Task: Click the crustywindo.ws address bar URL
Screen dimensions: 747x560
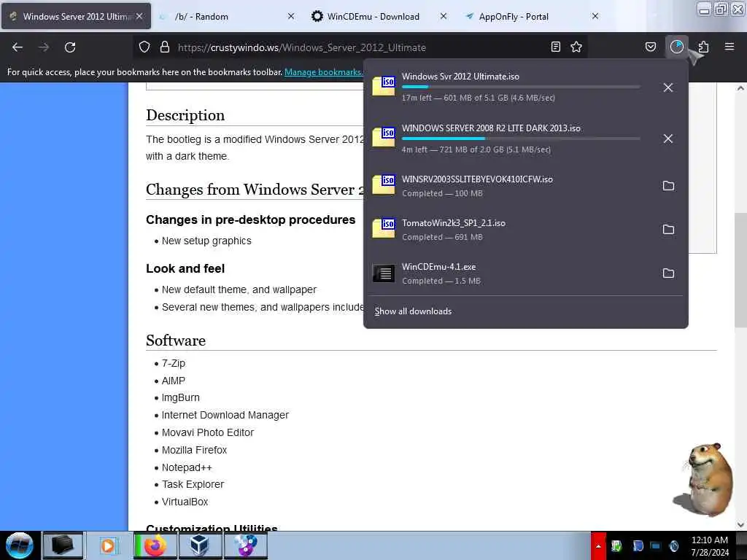Action: pyautogui.click(x=301, y=47)
